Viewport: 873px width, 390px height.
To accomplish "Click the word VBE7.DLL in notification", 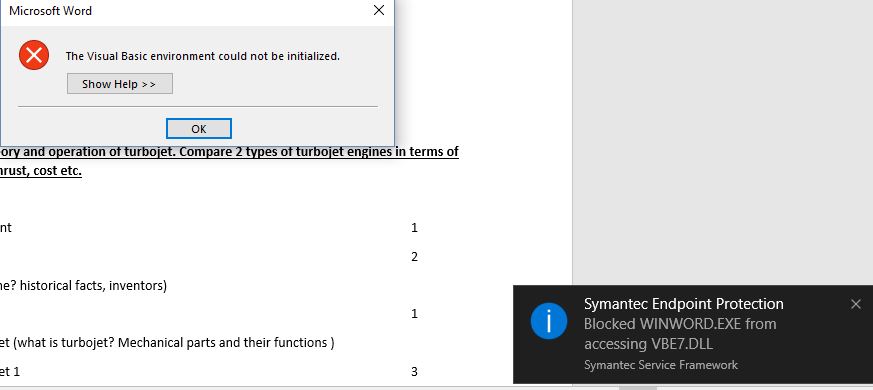I will tap(681, 344).
